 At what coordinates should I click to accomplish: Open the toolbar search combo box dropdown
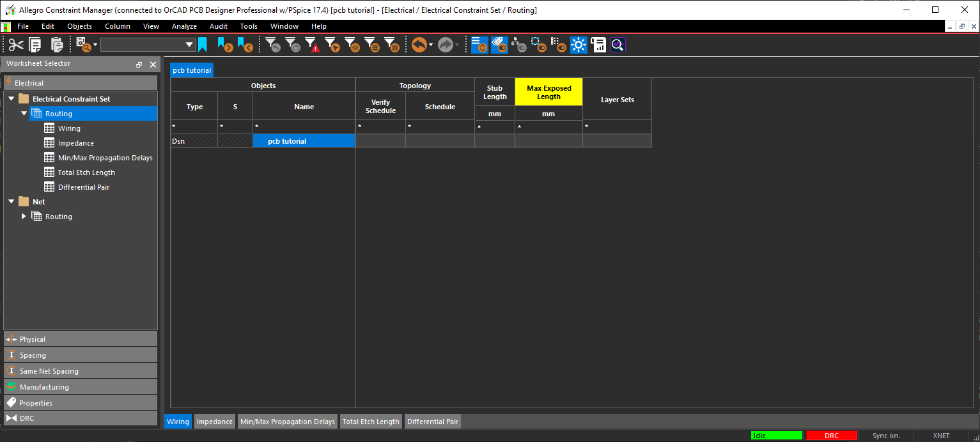[x=189, y=45]
